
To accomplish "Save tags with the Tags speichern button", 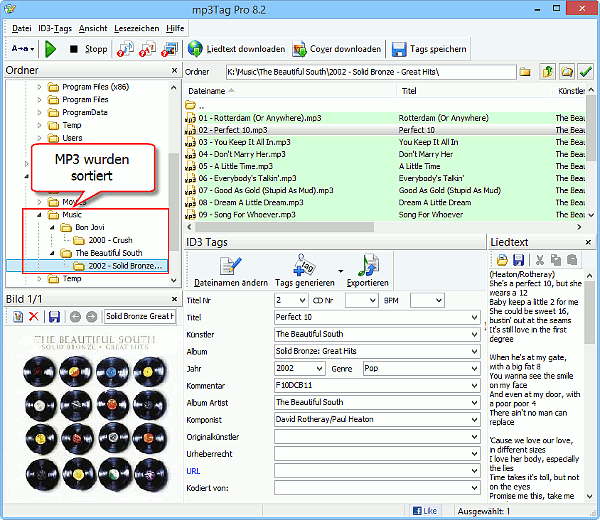I will point(429,49).
